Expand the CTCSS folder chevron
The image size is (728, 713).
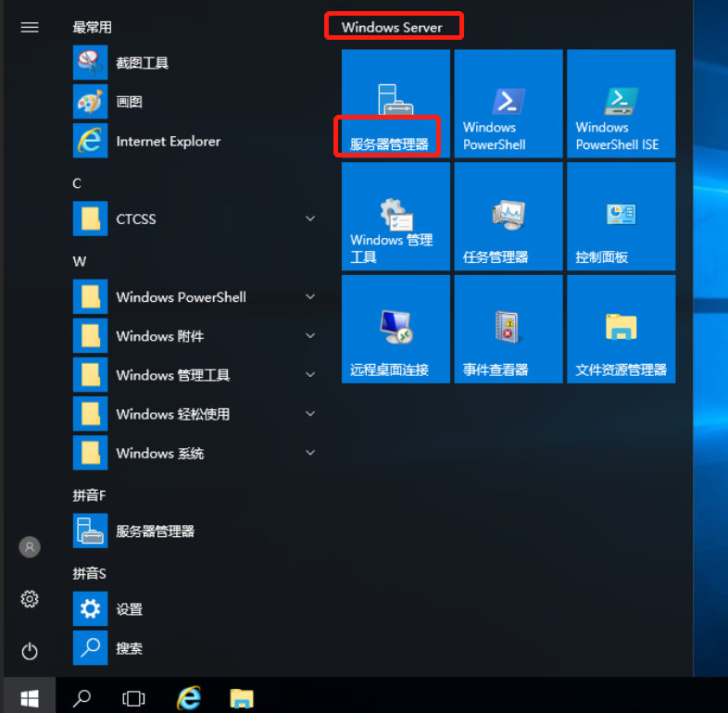pos(310,219)
